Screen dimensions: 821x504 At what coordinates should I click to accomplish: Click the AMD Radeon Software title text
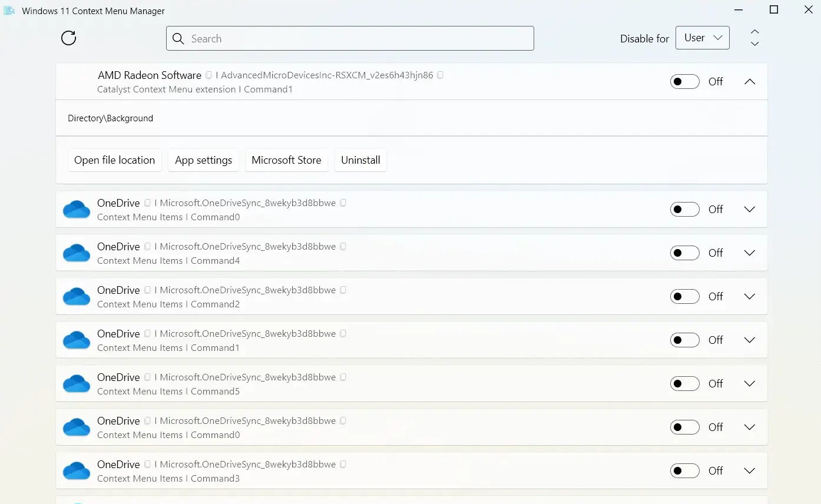(150, 75)
